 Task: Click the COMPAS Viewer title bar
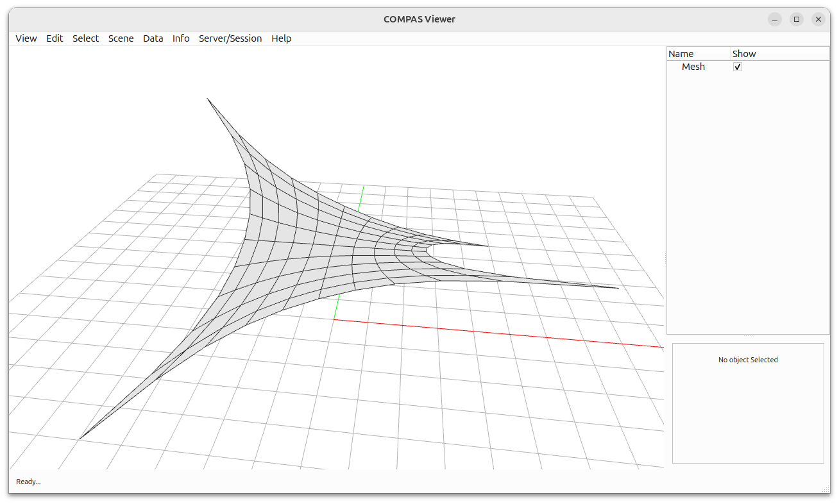[x=419, y=19]
